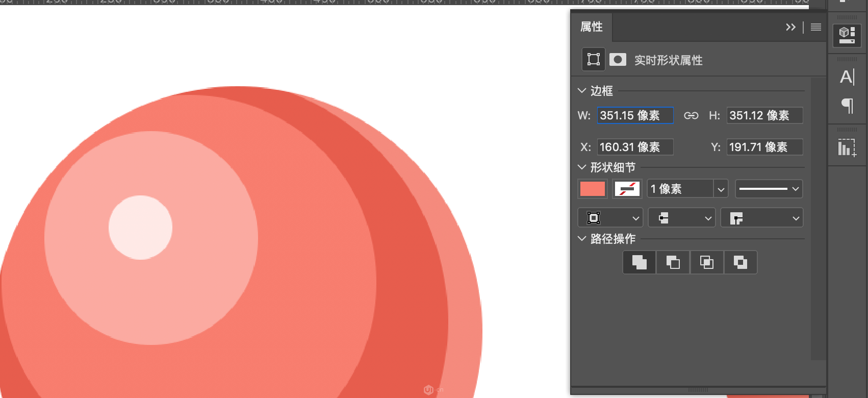The width and height of the screenshot is (868, 398).
Task: Collapse the panel with double-arrow icon
Action: pyautogui.click(x=790, y=27)
